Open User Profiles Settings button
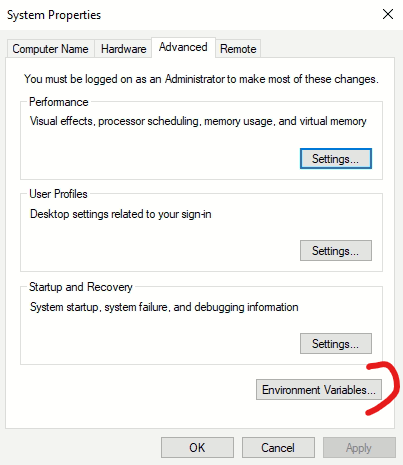This screenshot has width=403, height=465. [336, 251]
